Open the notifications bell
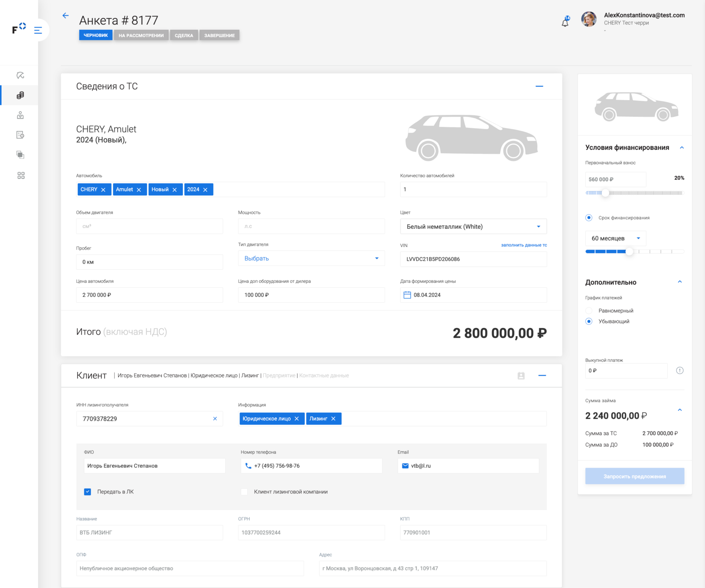 (565, 22)
